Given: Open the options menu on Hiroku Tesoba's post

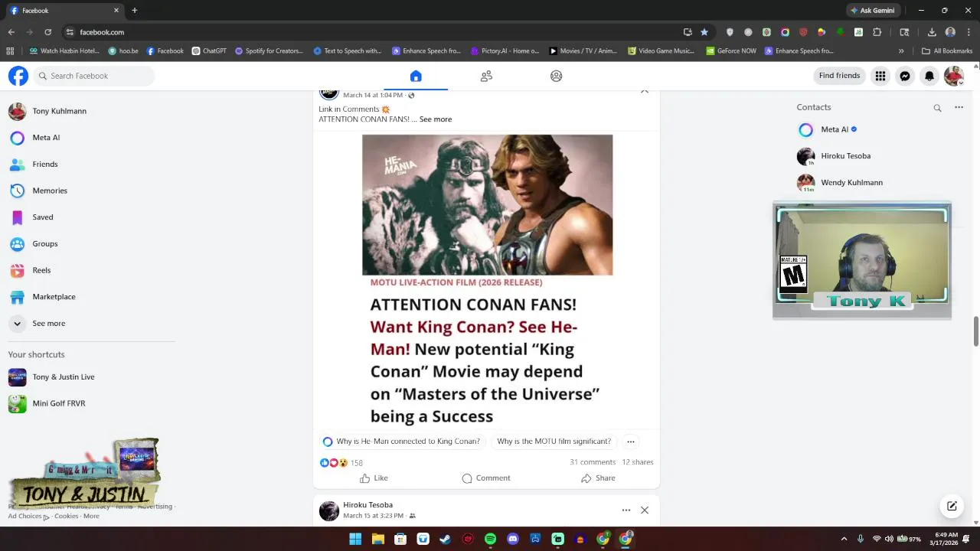Looking at the screenshot, I should [626, 510].
